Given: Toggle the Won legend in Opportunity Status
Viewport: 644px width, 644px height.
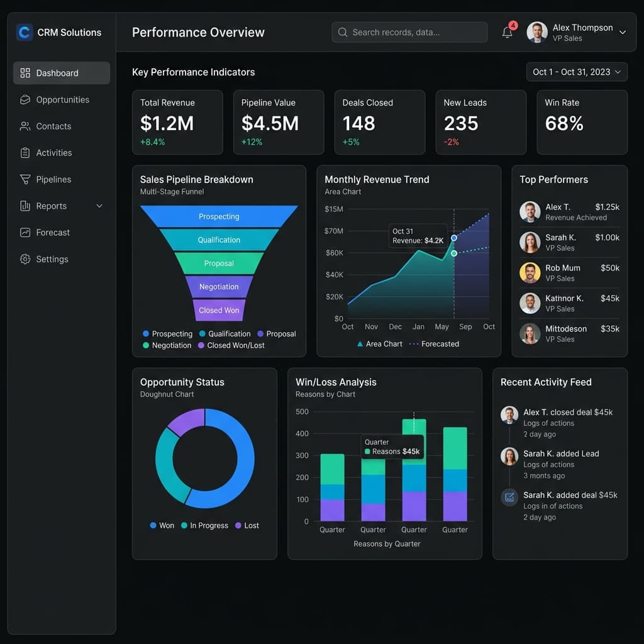Looking at the screenshot, I should pyautogui.click(x=162, y=525).
